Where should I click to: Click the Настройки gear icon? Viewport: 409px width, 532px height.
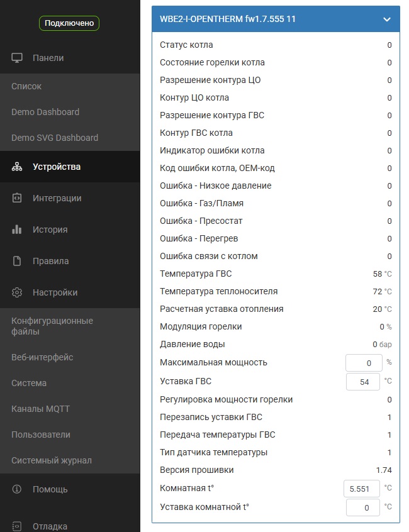(17, 292)
